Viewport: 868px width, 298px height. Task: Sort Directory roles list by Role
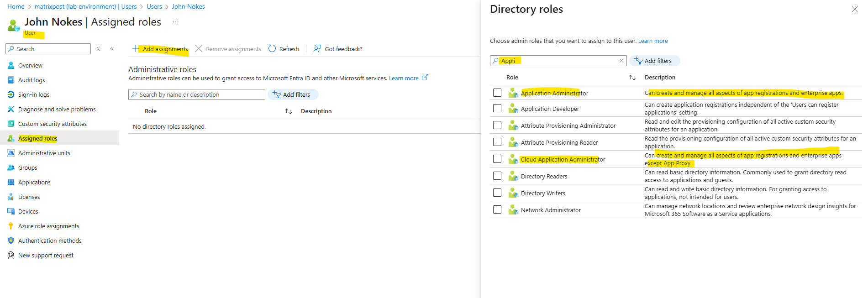click(x=632, y=78)
